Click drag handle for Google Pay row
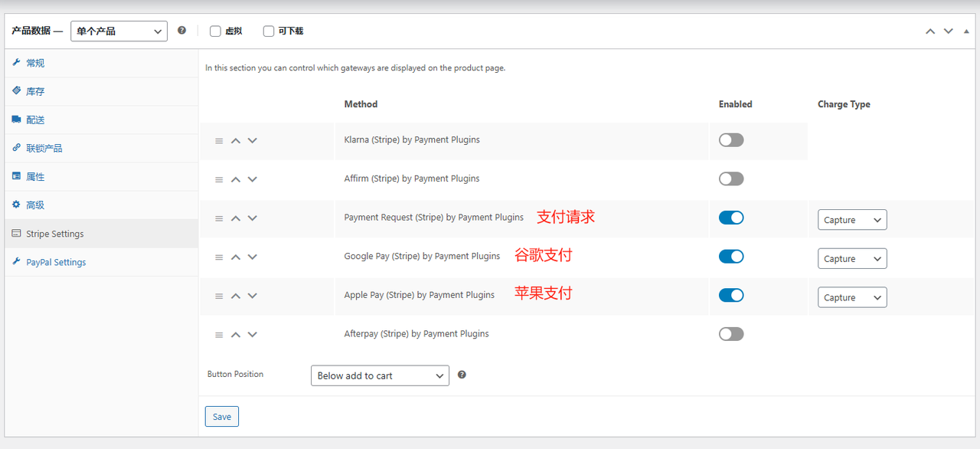The image size is (980, 449). pyautogui.click(x=219, y=257)
